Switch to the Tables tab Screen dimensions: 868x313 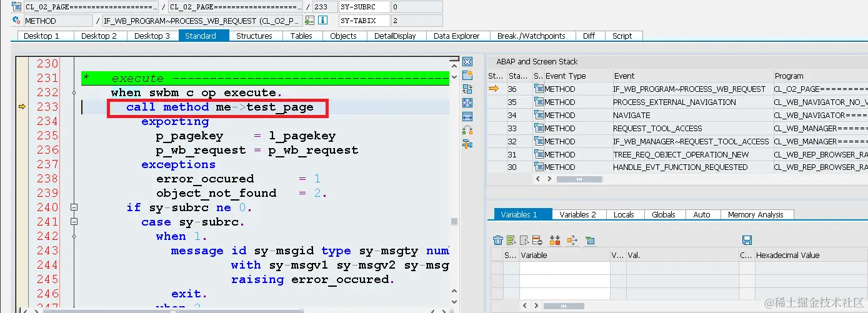(x=301, y=36)
